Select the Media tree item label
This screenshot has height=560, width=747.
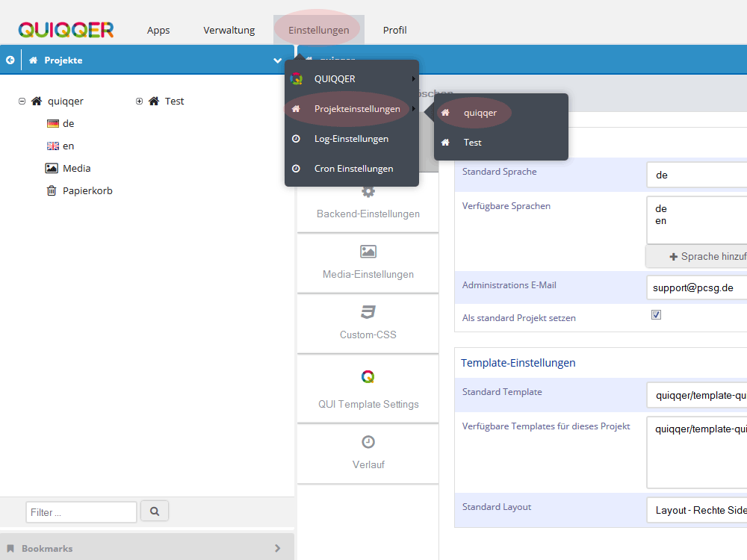pos(77,168)
